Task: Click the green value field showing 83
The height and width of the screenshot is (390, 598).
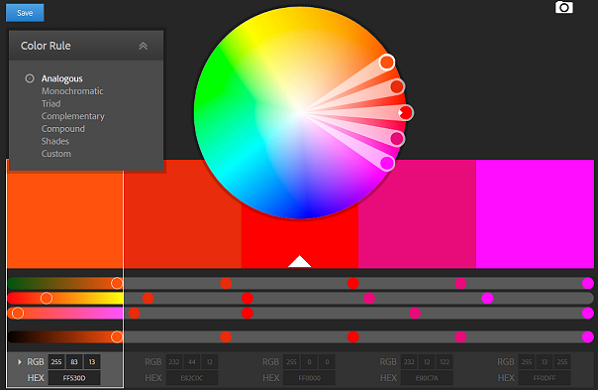Action: (74, 362)
